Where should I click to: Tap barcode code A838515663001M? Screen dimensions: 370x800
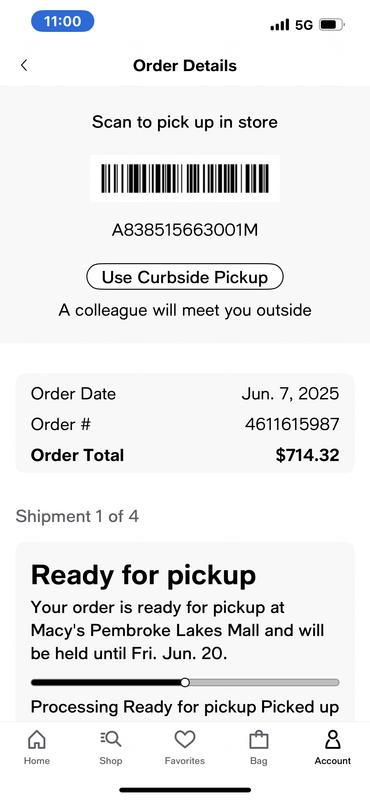pyautogui.click(x=185, y=230)
